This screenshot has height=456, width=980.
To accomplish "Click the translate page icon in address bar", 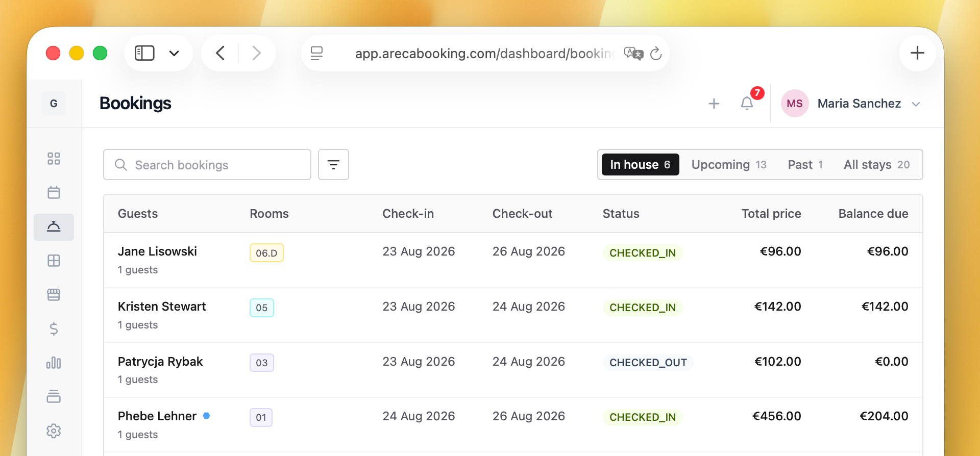I will click(x=633, y=53).
